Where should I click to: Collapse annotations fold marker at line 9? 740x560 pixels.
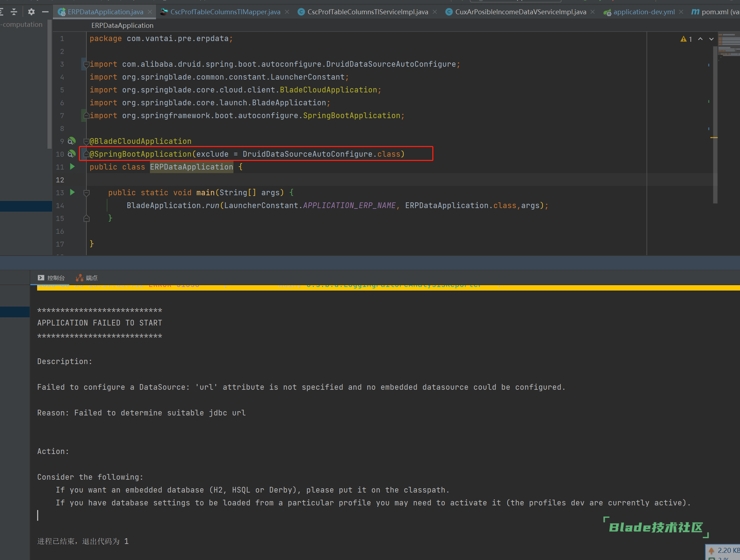(x=86, y=141)
